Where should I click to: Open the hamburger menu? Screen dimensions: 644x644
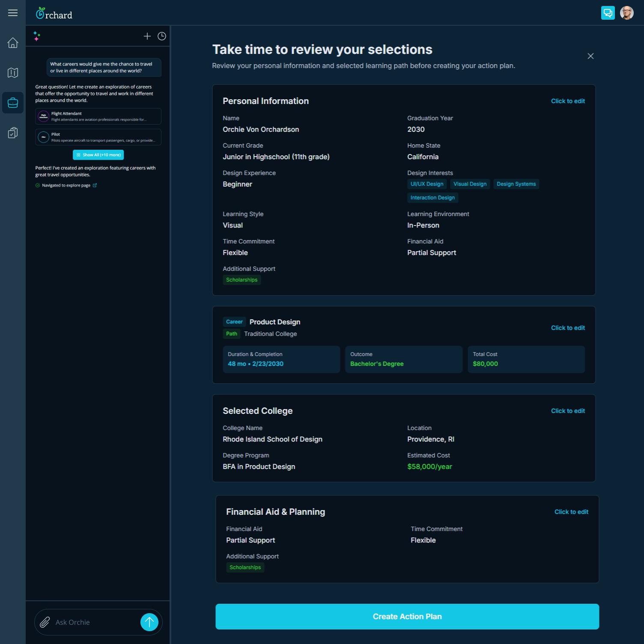pyautogui.click(x=13, y=13)
